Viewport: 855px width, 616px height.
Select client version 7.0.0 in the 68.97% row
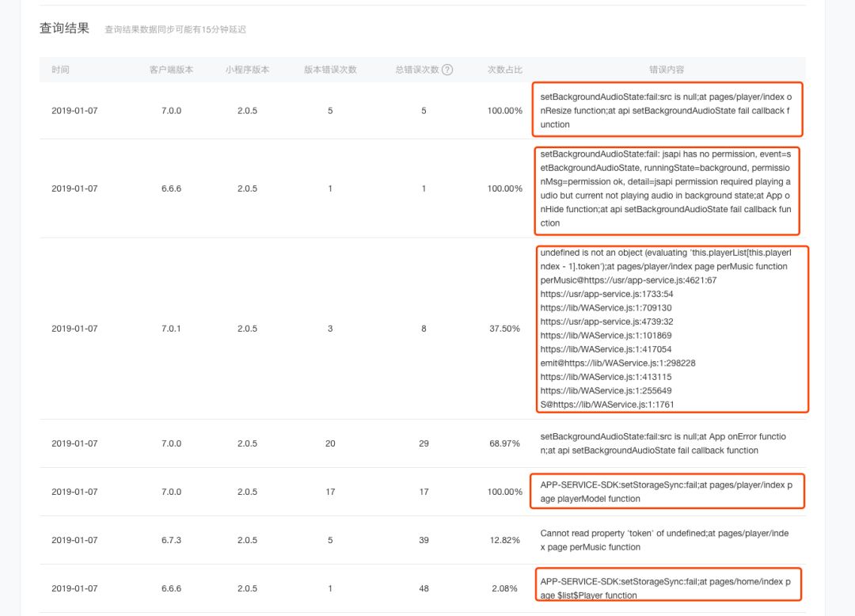click(171, 443)
